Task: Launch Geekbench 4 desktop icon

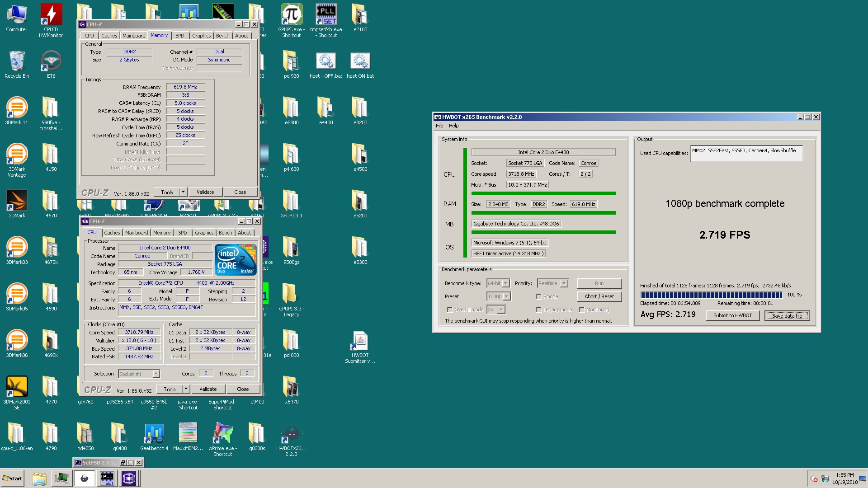Action: point(154,436)
